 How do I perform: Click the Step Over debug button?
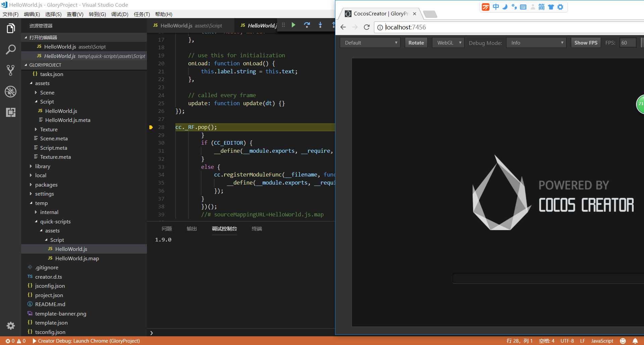point(307,25)
